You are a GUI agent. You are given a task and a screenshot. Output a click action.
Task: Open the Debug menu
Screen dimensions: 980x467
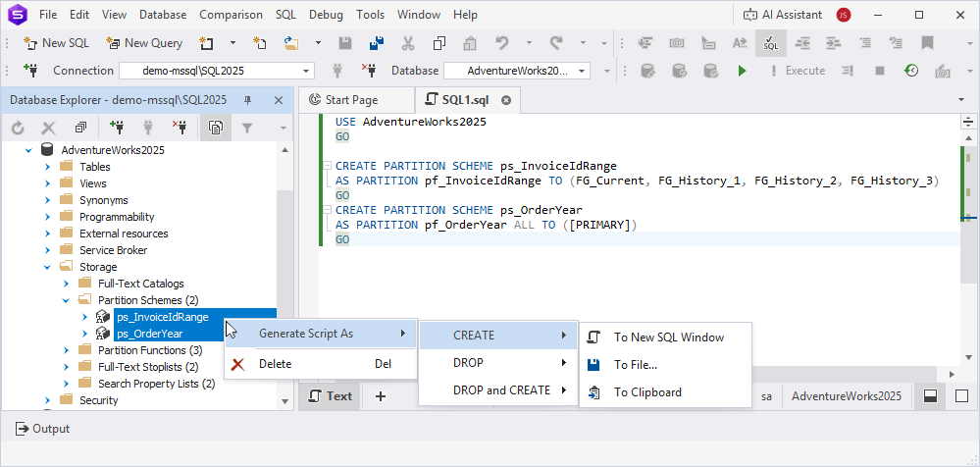327,15
